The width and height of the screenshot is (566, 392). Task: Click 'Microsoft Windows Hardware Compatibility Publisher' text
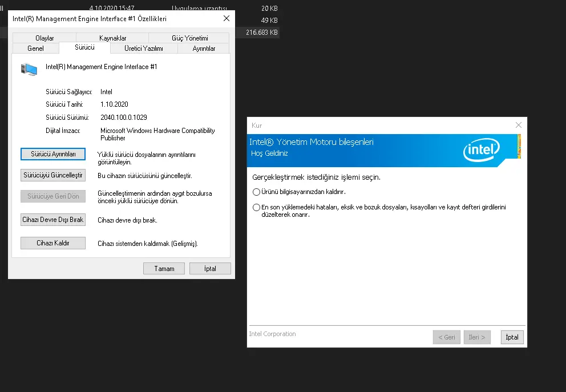click(157, 134)
